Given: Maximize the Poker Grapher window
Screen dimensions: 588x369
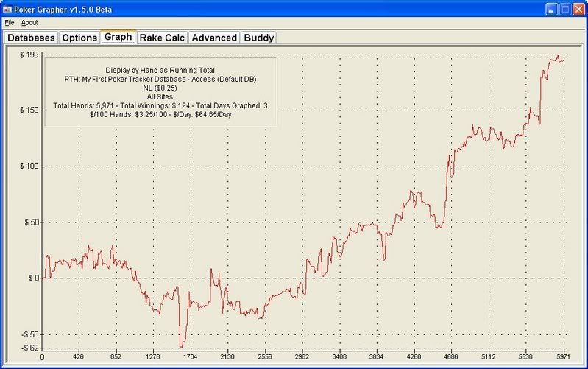Looking at the screenshot, I should tap(564, 9).
